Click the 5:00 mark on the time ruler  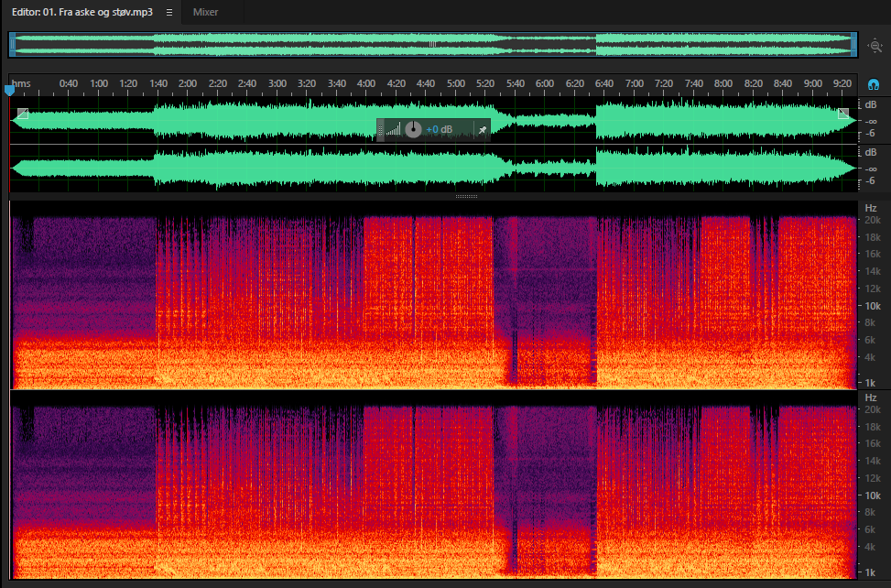[456, 83]
